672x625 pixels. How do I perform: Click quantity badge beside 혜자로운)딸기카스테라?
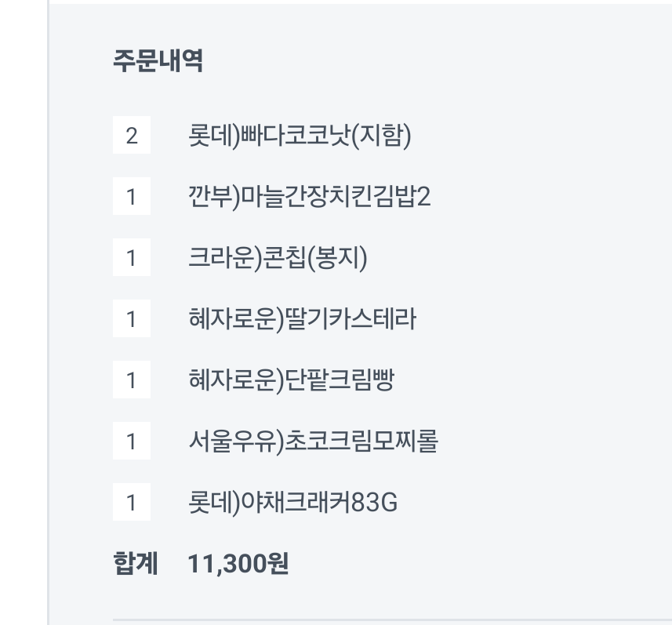click(x=131, y=320)
